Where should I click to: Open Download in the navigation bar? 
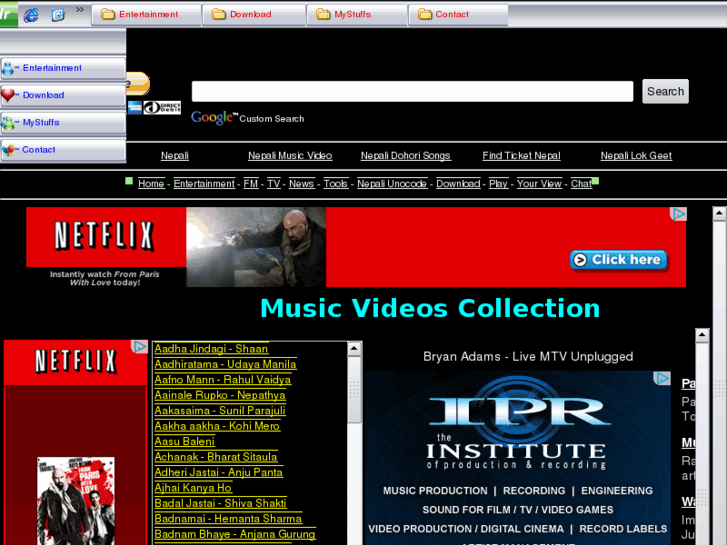pos(458,184)
